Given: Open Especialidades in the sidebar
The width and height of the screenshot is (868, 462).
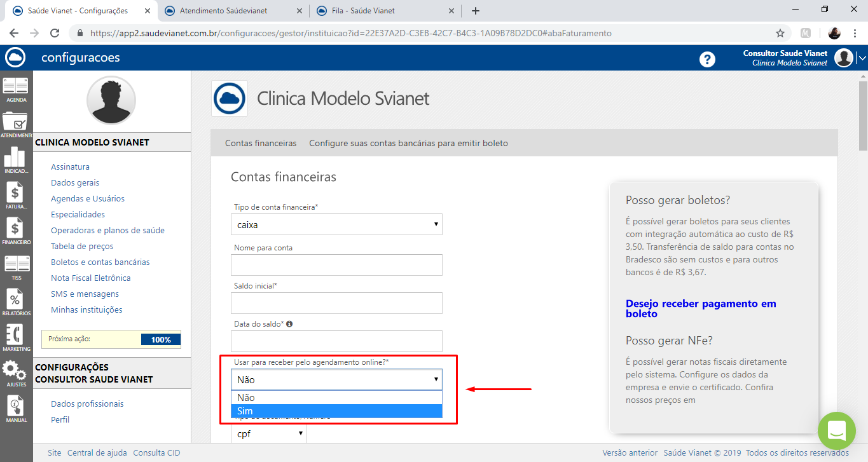Looking at the screenshot, I should click(78, 214).
